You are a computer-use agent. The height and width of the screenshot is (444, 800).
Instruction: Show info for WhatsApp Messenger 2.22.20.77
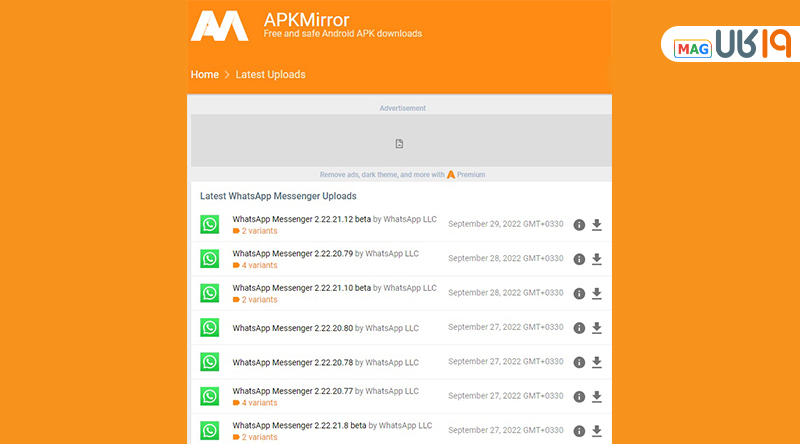[579, 397]
